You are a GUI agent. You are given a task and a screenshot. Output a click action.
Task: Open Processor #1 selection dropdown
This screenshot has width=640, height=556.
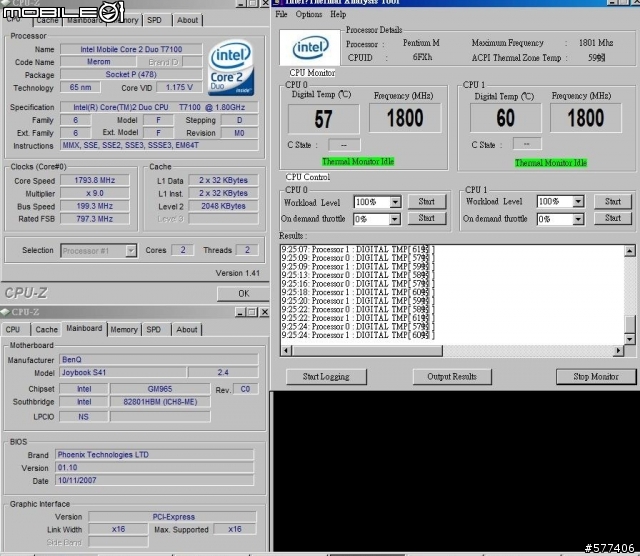pyautogui.click(x=131, y=251)
